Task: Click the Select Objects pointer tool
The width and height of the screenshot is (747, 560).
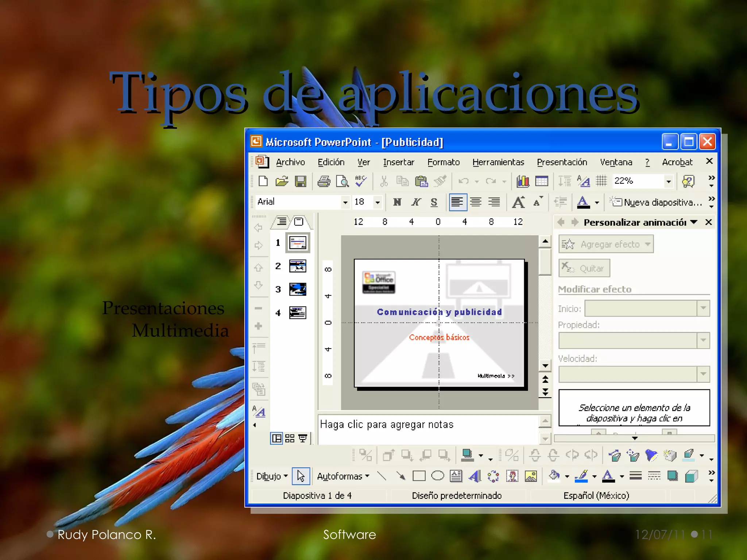Action: click(301, 476)
